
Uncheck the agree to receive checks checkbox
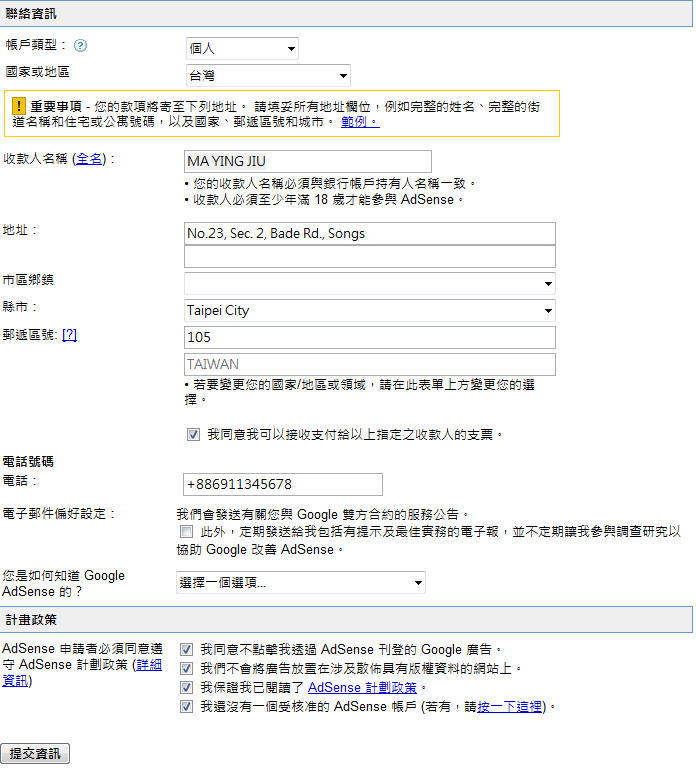click(x=193, y=435)
